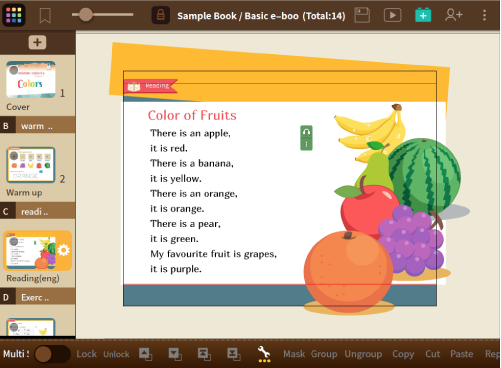Click the first layer-order arrangement icon
501x368 pixels.
[146, 354]
